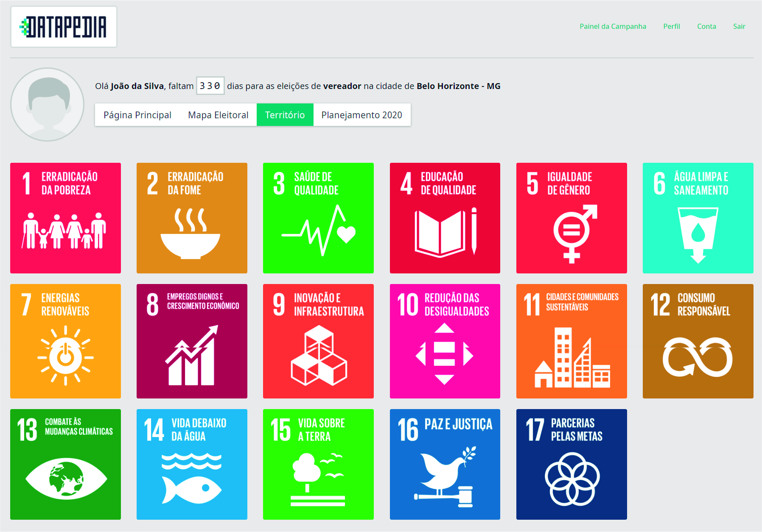
Task: Open Combate às Mudanças Climáticas tile
Action: click(x=65, y=464)
